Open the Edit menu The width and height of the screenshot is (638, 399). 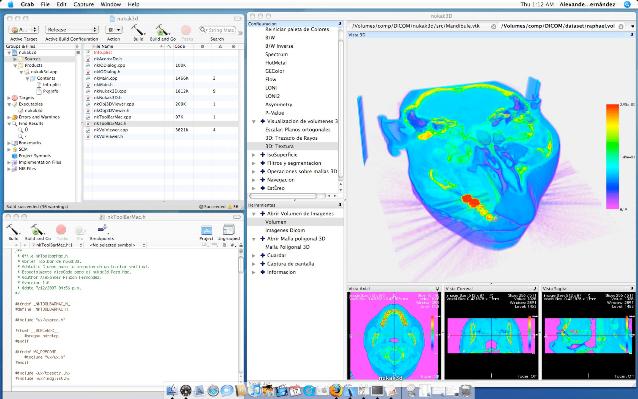pyautogui.click(x=61, y=4)
